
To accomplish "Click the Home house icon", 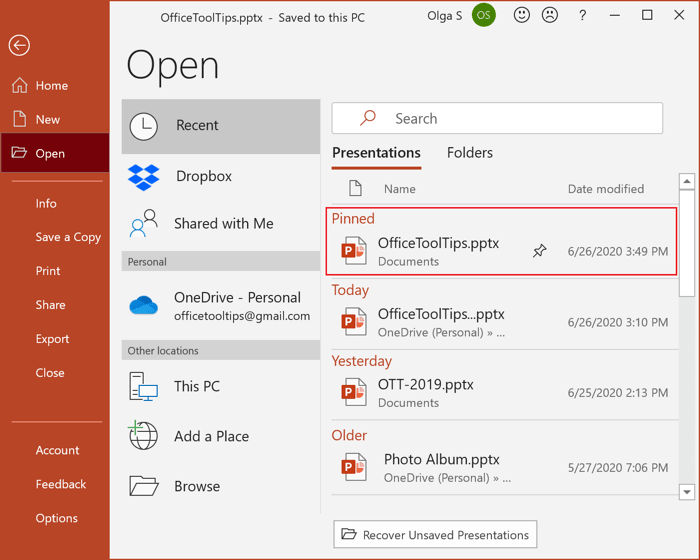I will pyautogui.click(x=20, y=85).
